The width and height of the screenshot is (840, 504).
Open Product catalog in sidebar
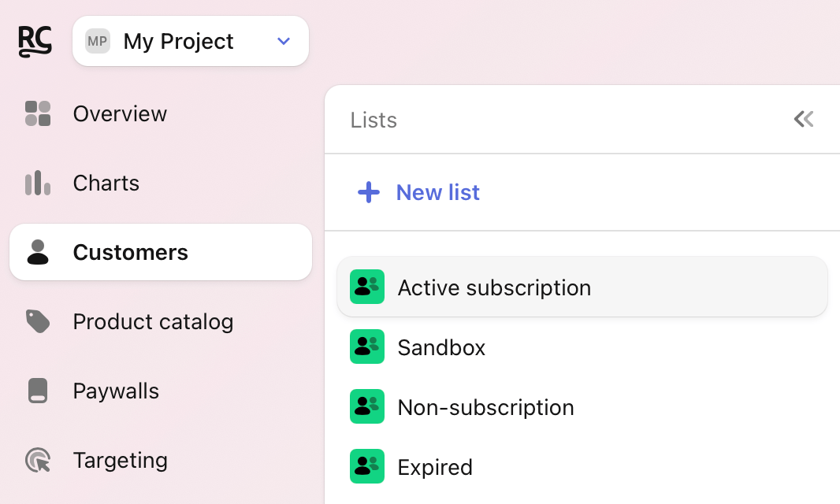point(153,321)
